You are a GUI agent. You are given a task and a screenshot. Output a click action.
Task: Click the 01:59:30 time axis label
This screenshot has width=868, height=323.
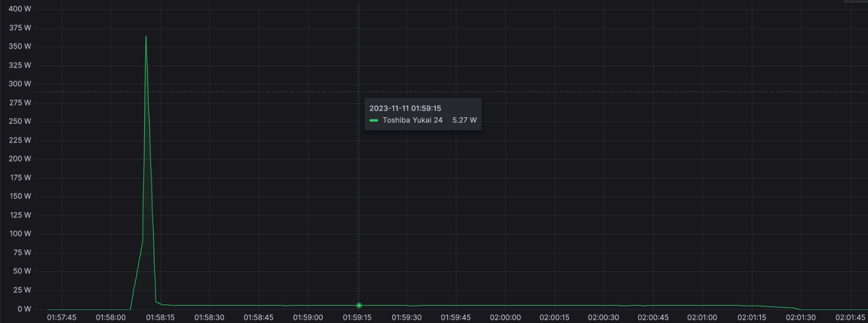click(x=406, y=318)
